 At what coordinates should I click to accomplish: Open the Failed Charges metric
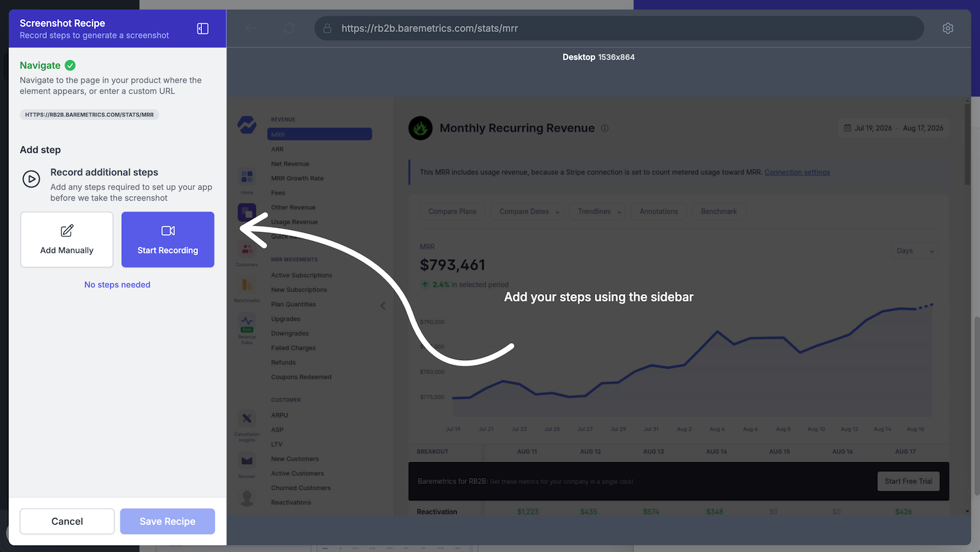(x=293, y=348)
